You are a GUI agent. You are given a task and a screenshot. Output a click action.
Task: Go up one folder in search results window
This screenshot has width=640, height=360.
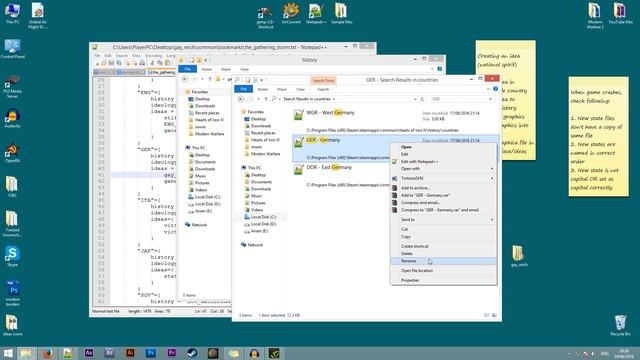point(266,99)
